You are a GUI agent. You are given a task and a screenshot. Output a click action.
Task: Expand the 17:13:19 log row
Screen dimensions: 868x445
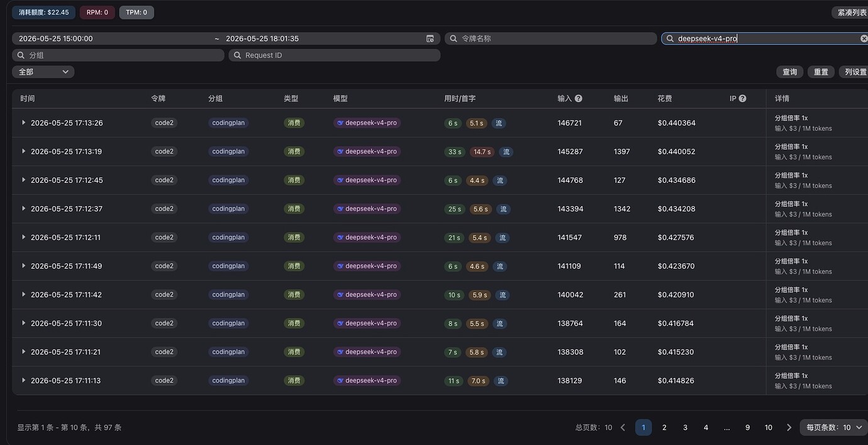coord(24,151)
